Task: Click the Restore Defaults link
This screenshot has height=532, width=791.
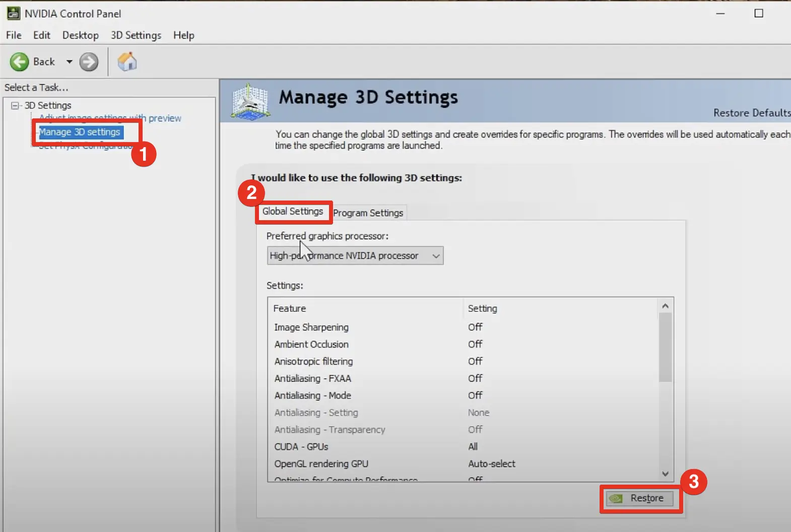Action: pos(751,113)
